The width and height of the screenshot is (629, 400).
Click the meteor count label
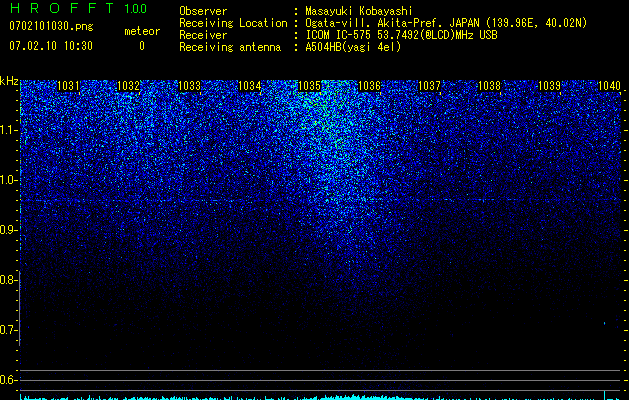pos(142,31)
